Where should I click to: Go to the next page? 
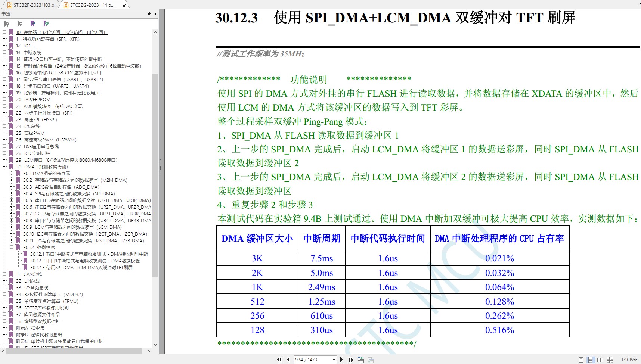click(341, 360)
